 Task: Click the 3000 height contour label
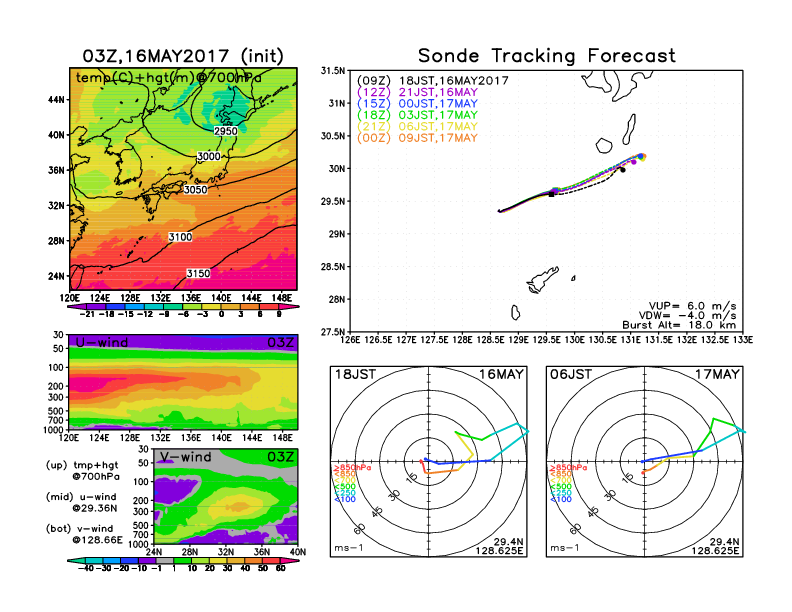(x=209, y=157)
